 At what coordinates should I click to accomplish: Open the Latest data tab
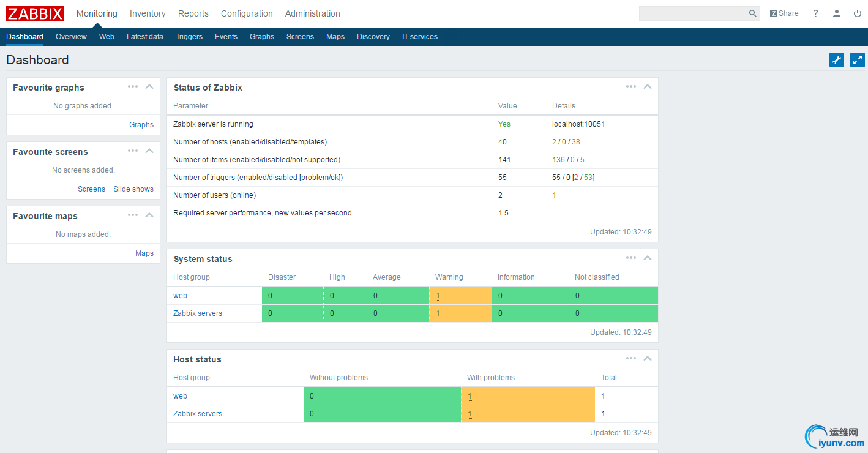[x=144, y=37]
